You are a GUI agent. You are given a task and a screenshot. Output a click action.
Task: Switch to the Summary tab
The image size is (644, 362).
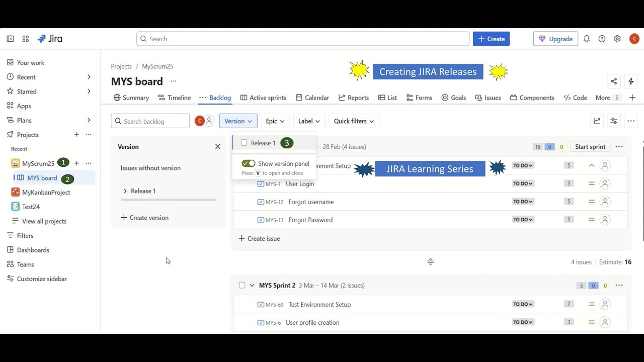click(131, 98)
